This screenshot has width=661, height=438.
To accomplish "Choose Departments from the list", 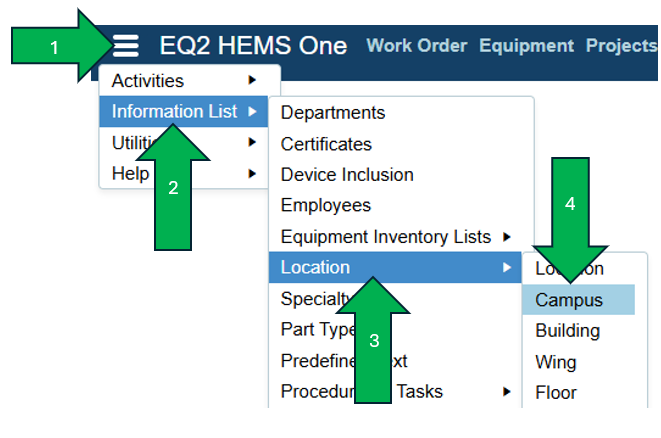I will [333, 113].
